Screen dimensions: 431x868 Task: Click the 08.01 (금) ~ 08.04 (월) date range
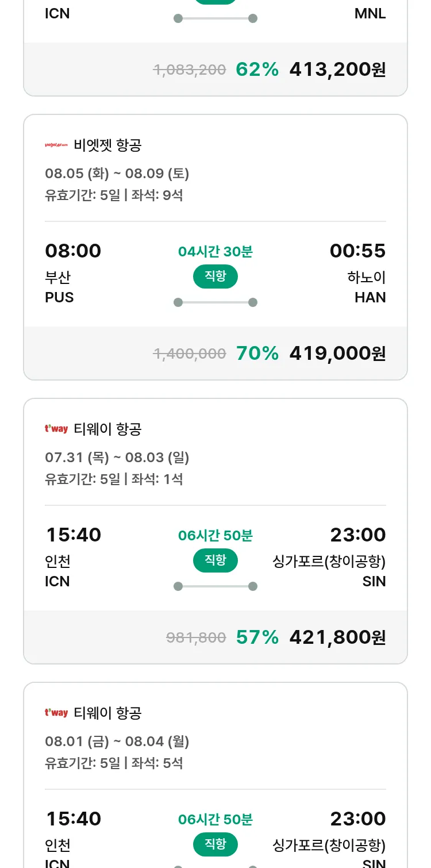(117, 742)
